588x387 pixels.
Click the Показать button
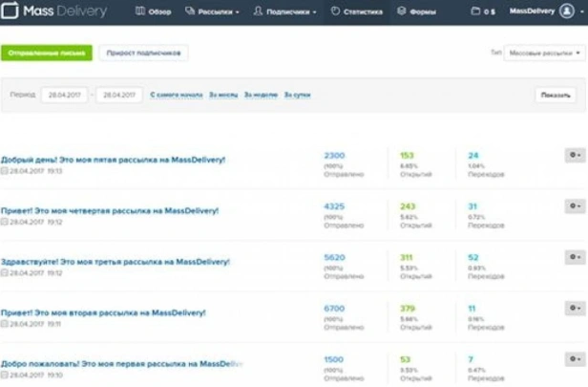point(556,95)
